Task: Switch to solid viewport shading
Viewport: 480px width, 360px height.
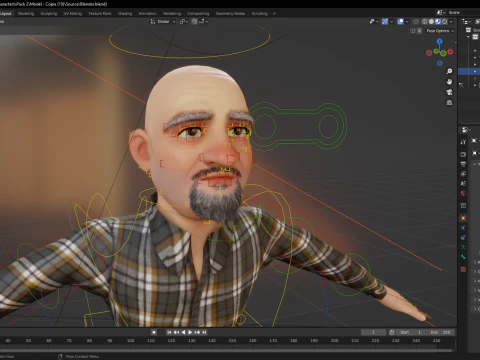Action: point(431,22)
